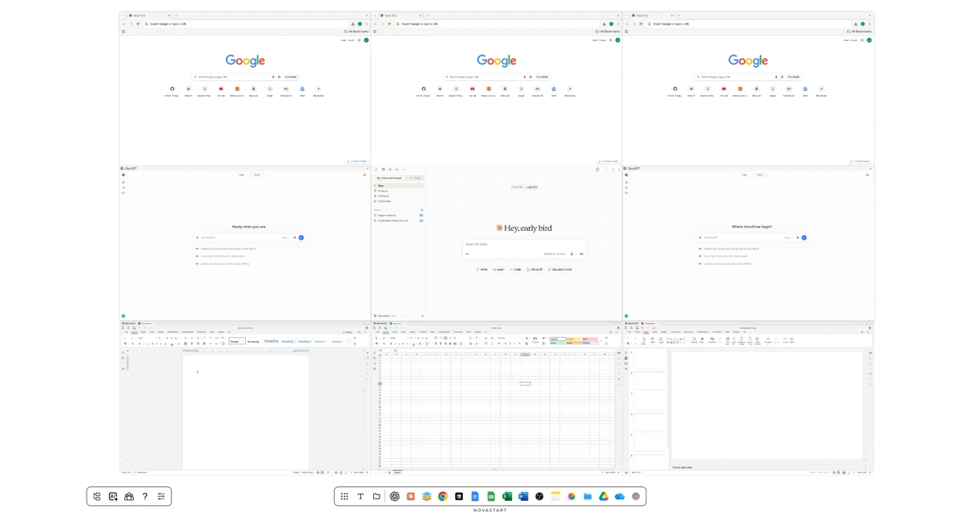
Task: Open the folder icon in the dock
Action: point(376,496)
